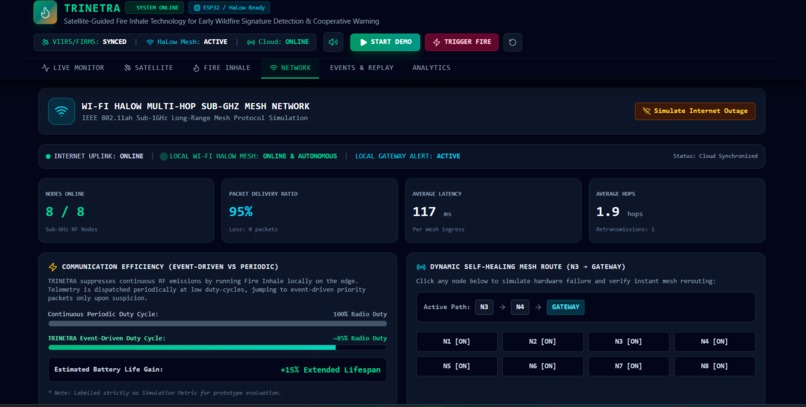The image size is (806, 407).
Task: Toggle node N7 [ON]
Action: click(x=629, y=366)
